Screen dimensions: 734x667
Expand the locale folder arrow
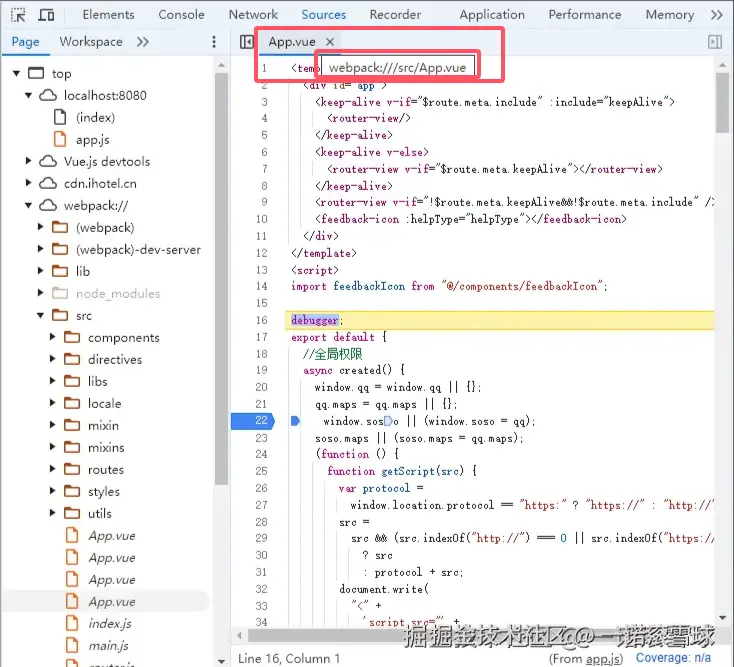(52, 403)
